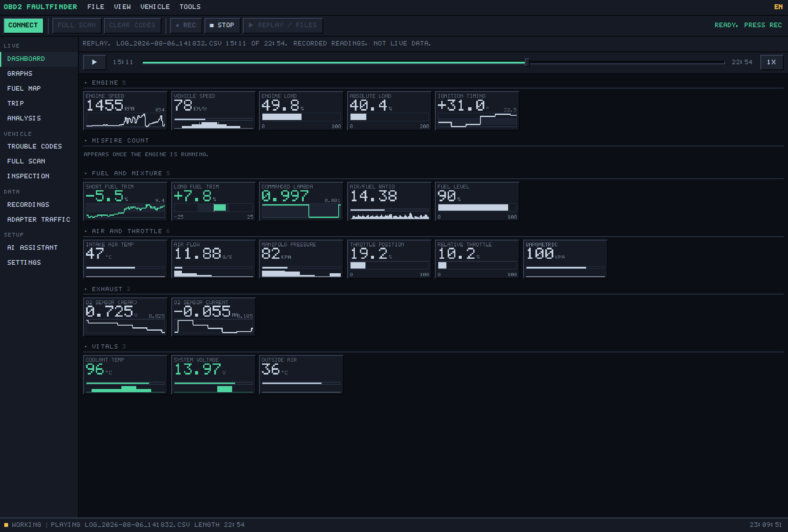
Task: Open the VEHICLE menu
Action: [155, 7]
